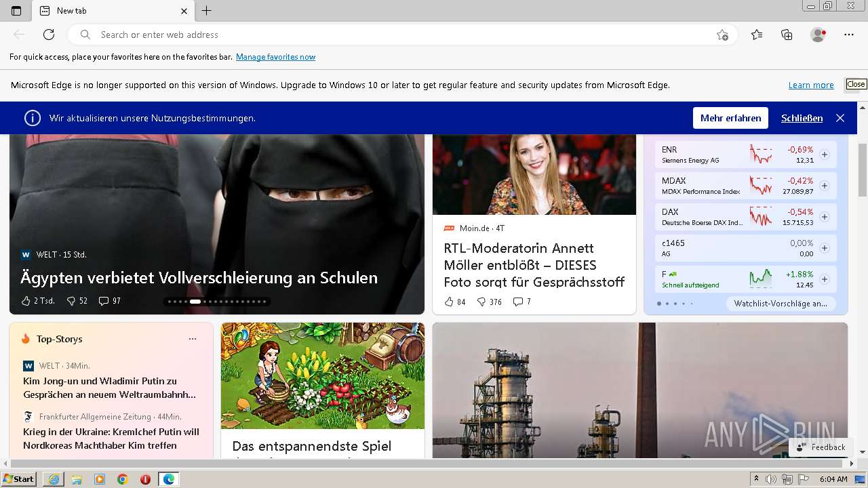Open the Collections icon
Screen dimensions: 868x488
[x=787, y=35]
